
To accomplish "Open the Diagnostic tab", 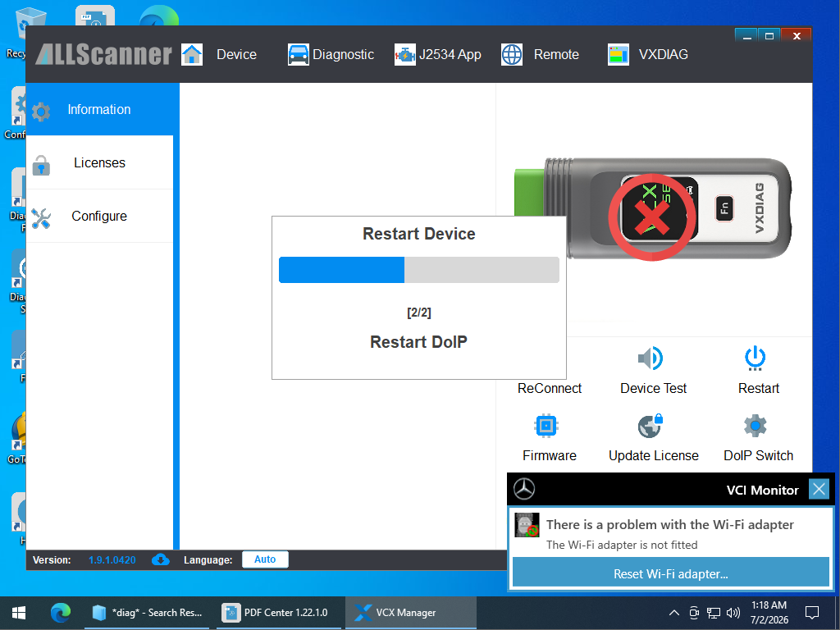I will (343, 55).
